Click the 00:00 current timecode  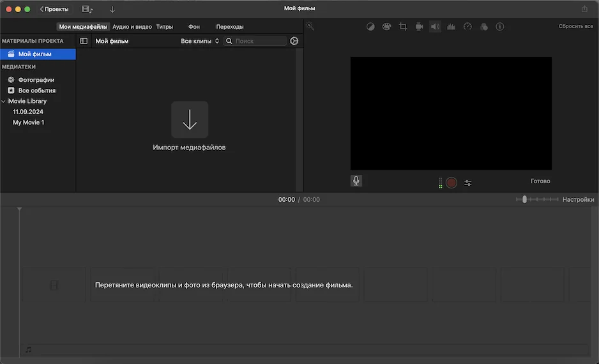click(287, 199)
